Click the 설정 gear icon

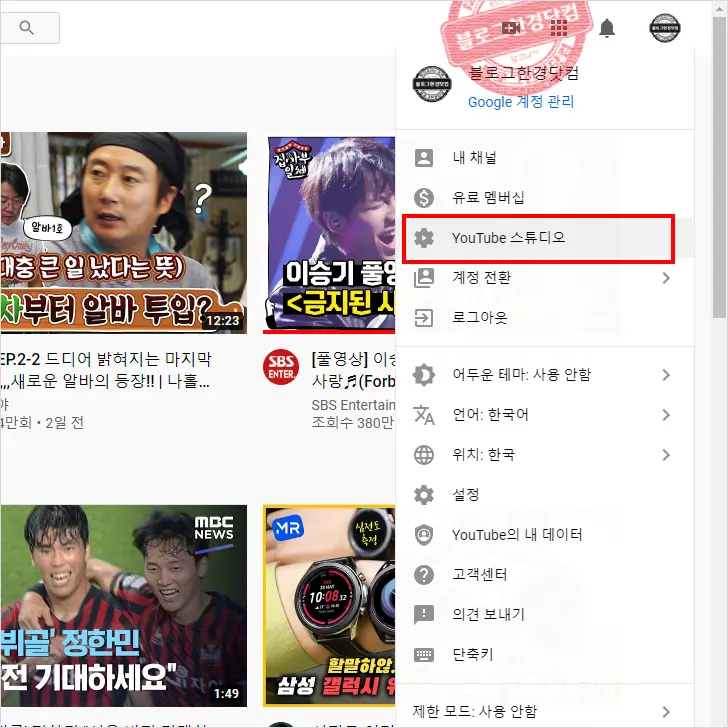pos(423,495)
